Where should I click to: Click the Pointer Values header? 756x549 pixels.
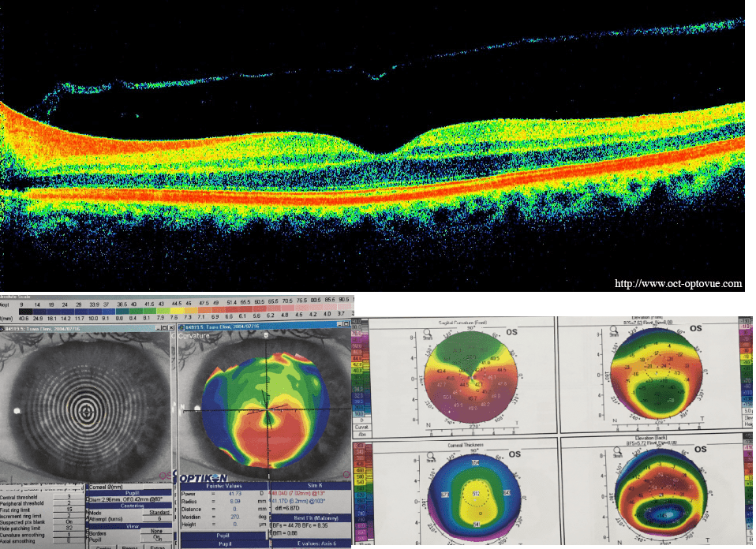coord(223,486)
